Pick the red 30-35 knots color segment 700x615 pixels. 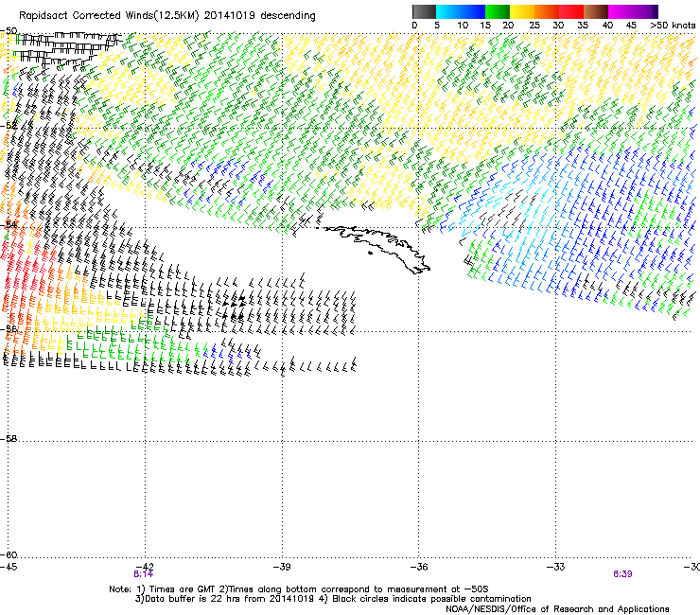(571, 11)
